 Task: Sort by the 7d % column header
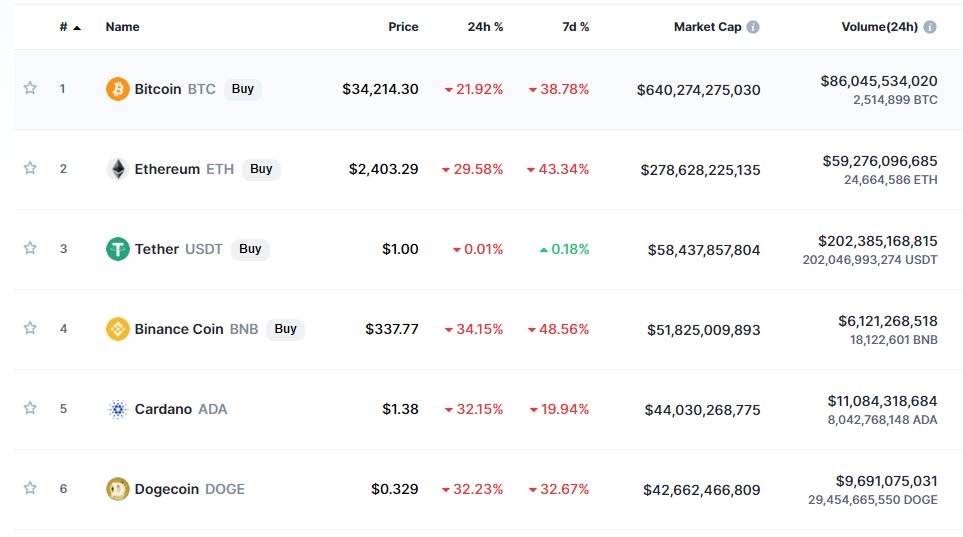(x=575, y=27)
